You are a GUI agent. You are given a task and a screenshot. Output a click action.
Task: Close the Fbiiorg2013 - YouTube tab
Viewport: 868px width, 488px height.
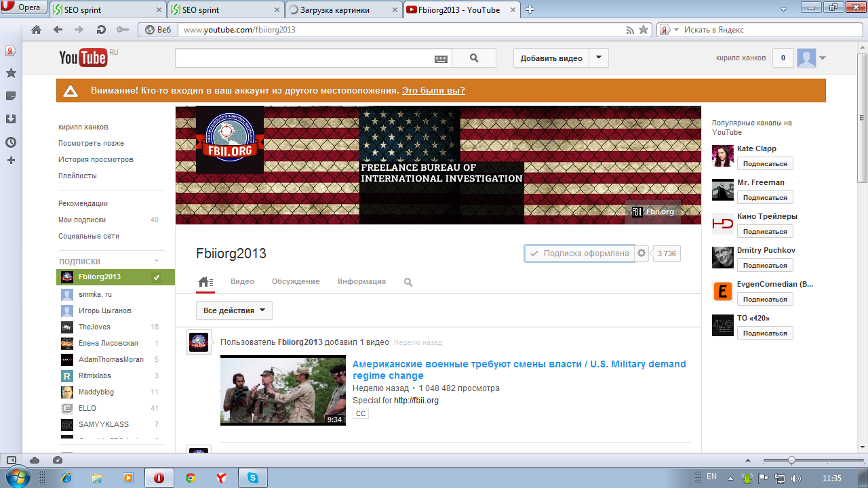(513, 9)
